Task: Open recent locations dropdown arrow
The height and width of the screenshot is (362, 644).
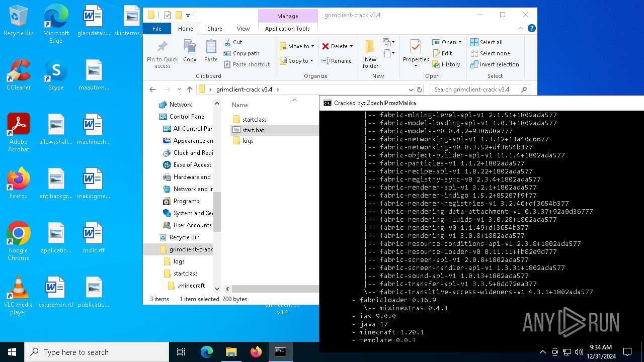Action: [x=180, y=89]
